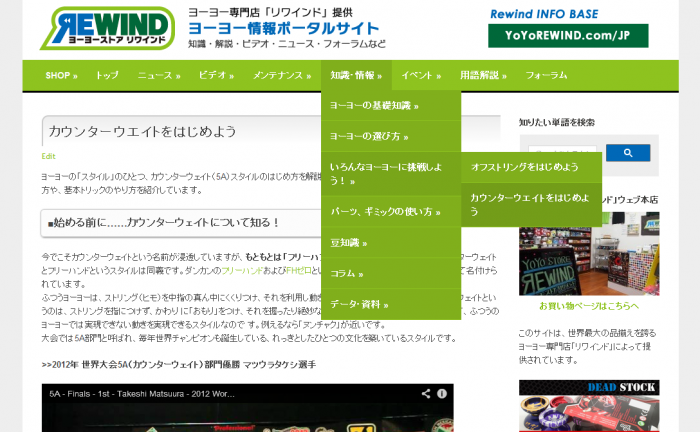700x432 pixels.
Task: Click the info icon on the video
Action: (442, 394)
